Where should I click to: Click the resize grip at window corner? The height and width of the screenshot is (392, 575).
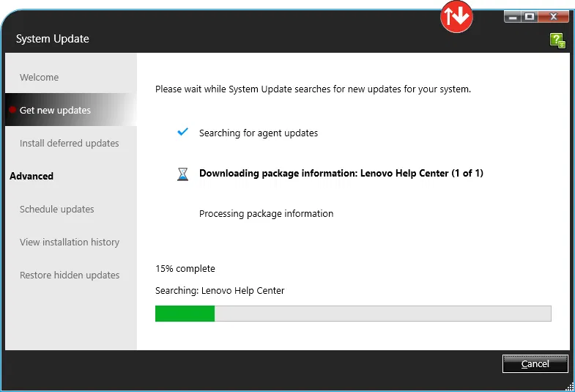point(569,386)
